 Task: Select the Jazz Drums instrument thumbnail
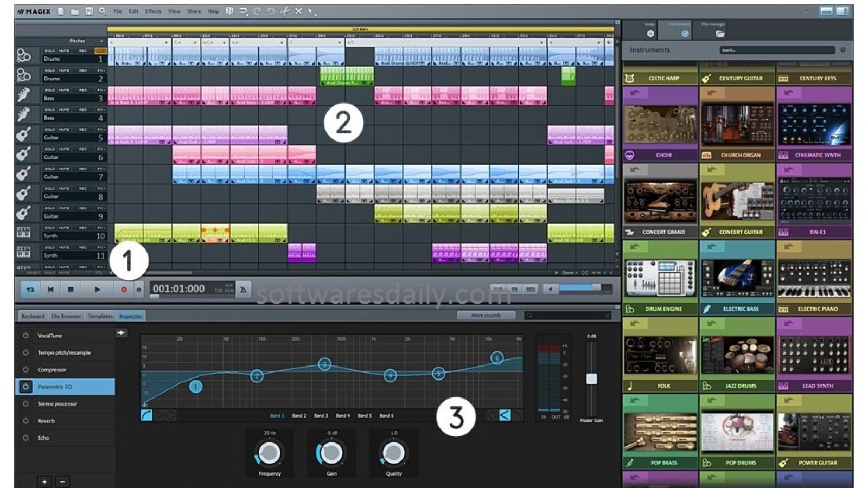pos(737,355)
